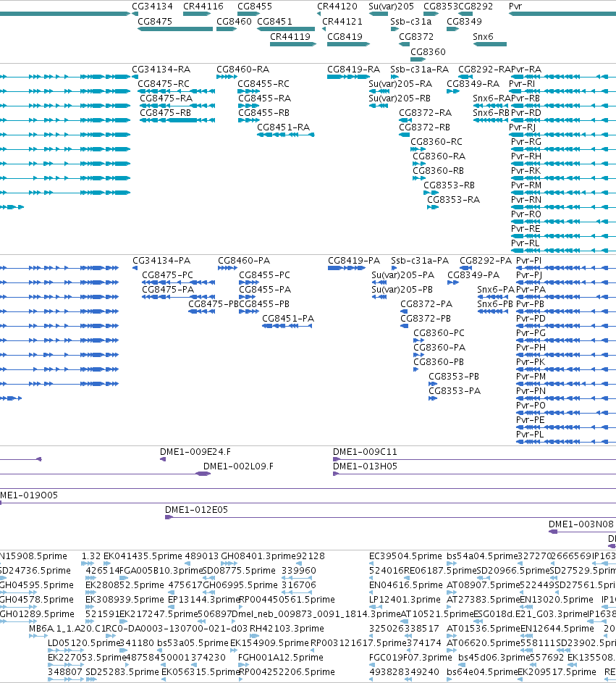Click the teal gene bar under CG8475
Image resolution: width=616 pixels, height=683 pixels.
[x=175, y=29]
